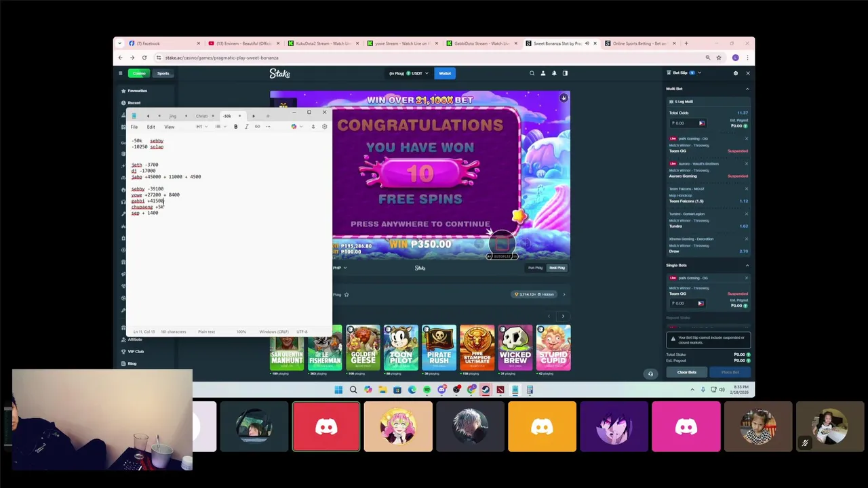Switch to Online Sports Betting tab

tap(639, 43)
